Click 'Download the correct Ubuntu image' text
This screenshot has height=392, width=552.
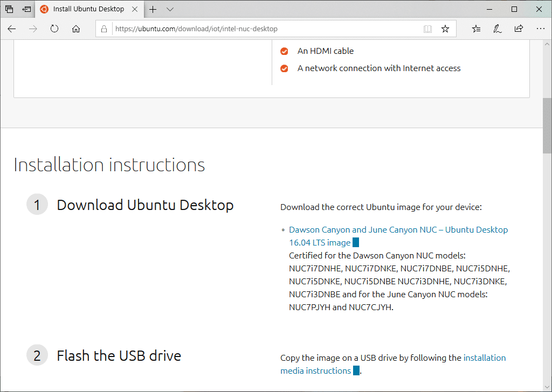point(381,207)
